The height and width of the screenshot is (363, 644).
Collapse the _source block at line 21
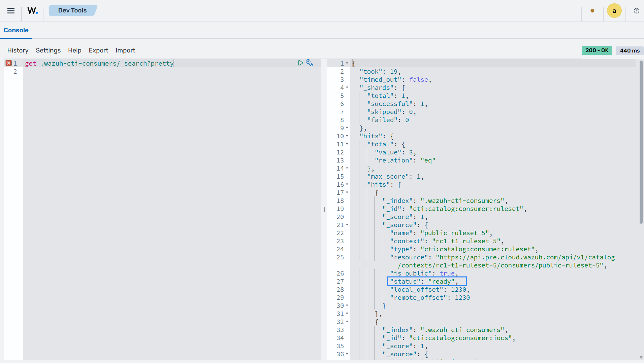pos(347,225)
